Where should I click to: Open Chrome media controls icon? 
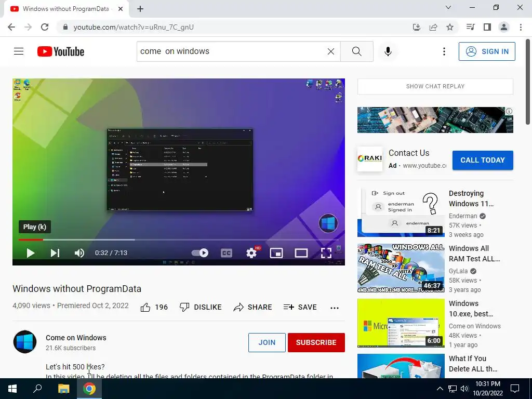[x=470, y=27]
